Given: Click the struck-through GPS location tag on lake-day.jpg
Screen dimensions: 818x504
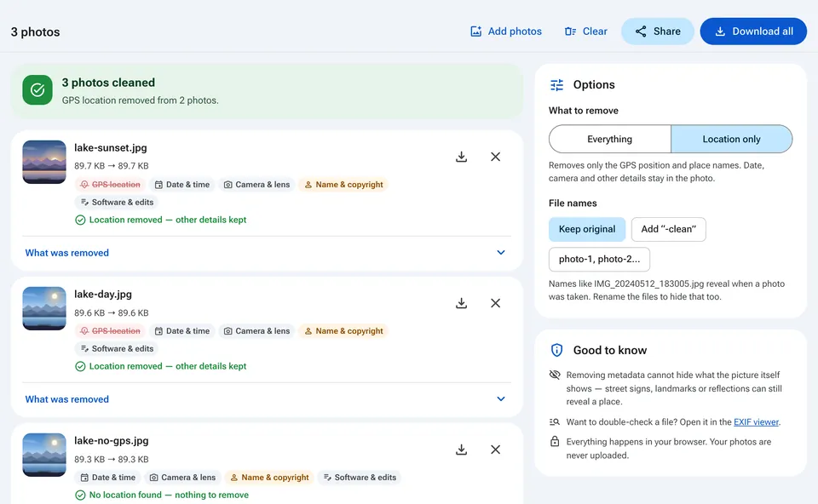Looking at the screenshot, I should [x=110, y=331].
